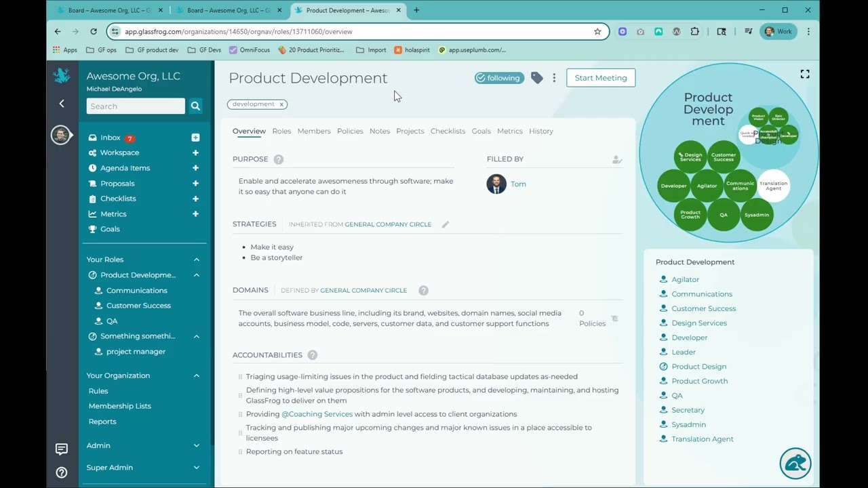Switch to the Policies tab

pyautogui.click(x=350, y=131)
